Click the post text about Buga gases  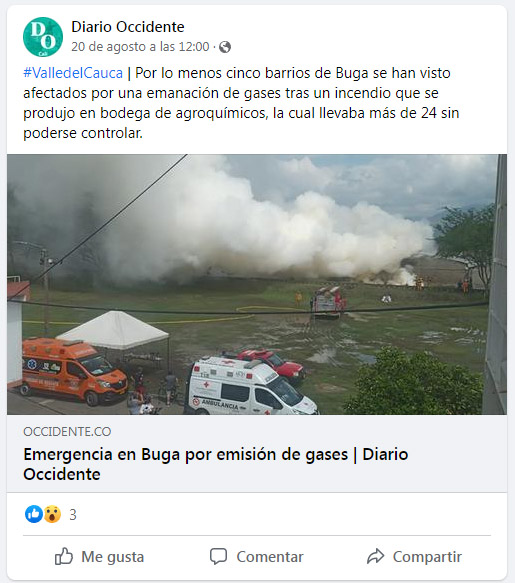[241, 103]
